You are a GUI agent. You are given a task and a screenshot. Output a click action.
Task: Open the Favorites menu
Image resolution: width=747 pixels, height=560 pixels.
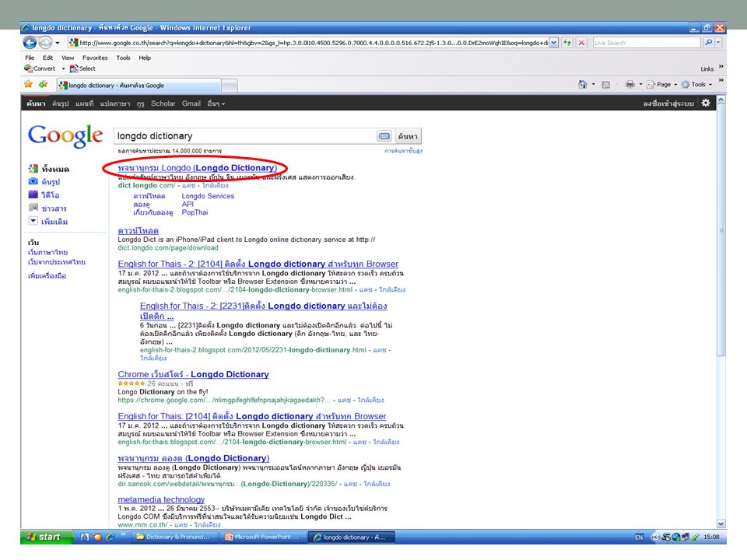[95, 58]
